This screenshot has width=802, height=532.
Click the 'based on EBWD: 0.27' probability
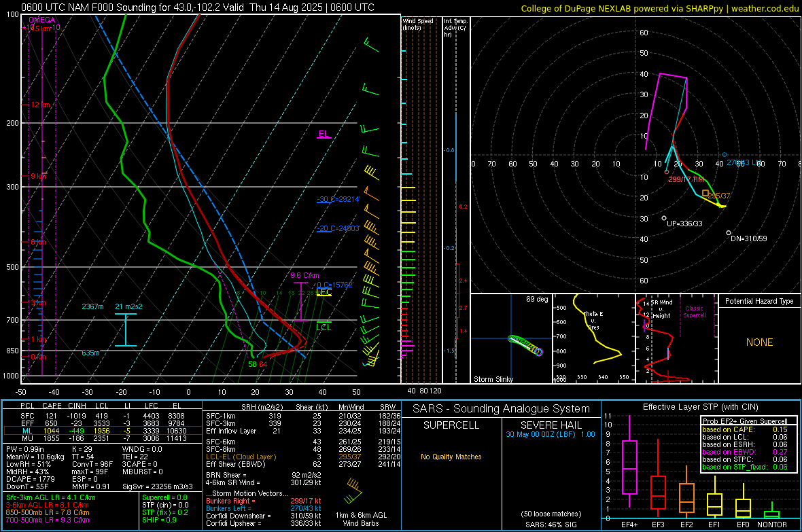pyautogui.click(x=745, y=452)
